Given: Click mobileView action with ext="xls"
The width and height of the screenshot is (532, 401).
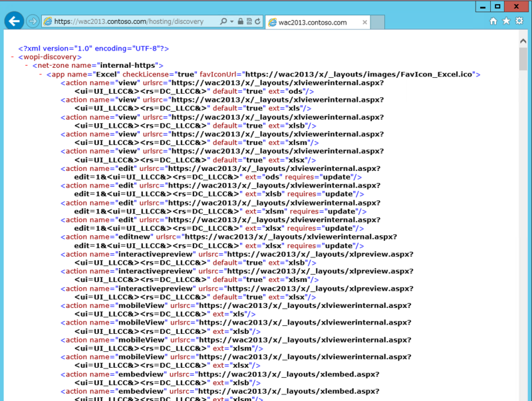Looking at the screenshot, I should tap(236, 310).
